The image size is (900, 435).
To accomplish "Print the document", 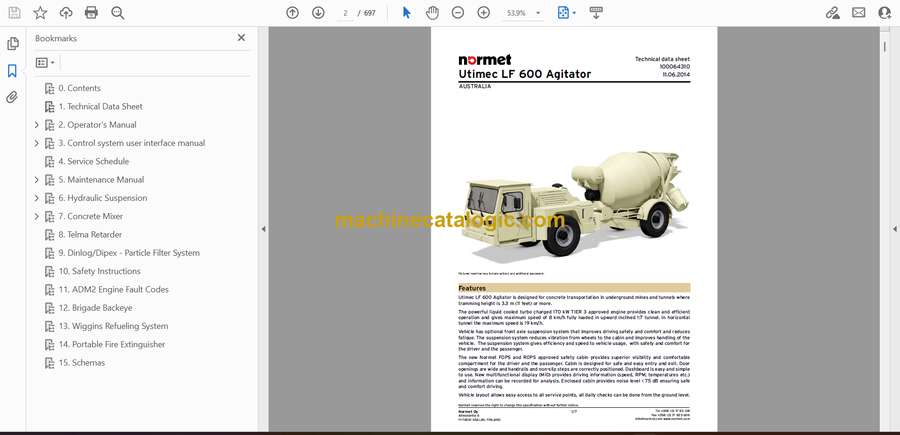I will (91, 13).
